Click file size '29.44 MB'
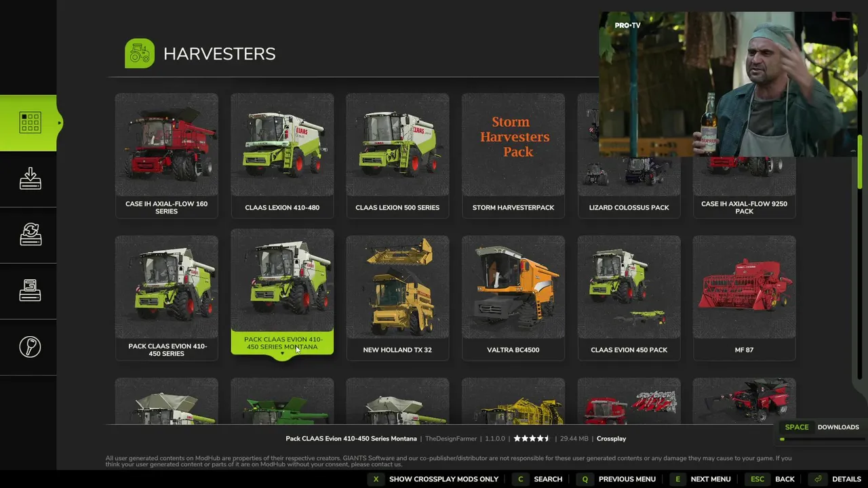 tap(574, 439)
